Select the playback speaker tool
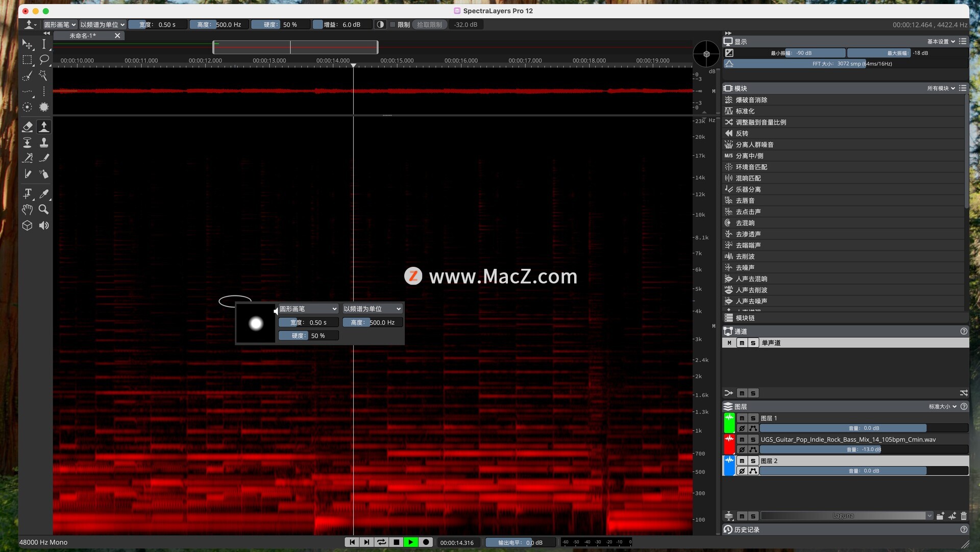This screenshot has height=552, width=980. click(x=44, y=225)
